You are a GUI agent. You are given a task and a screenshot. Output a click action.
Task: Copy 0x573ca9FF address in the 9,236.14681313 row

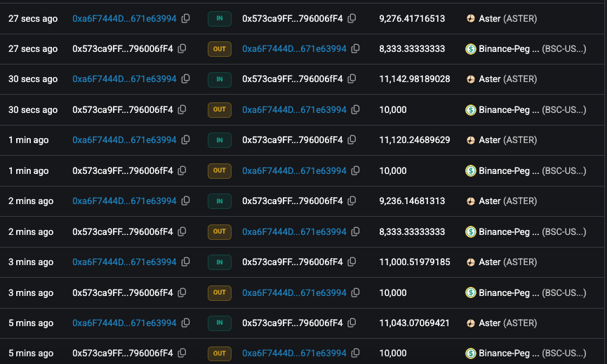tap(352, 201)
